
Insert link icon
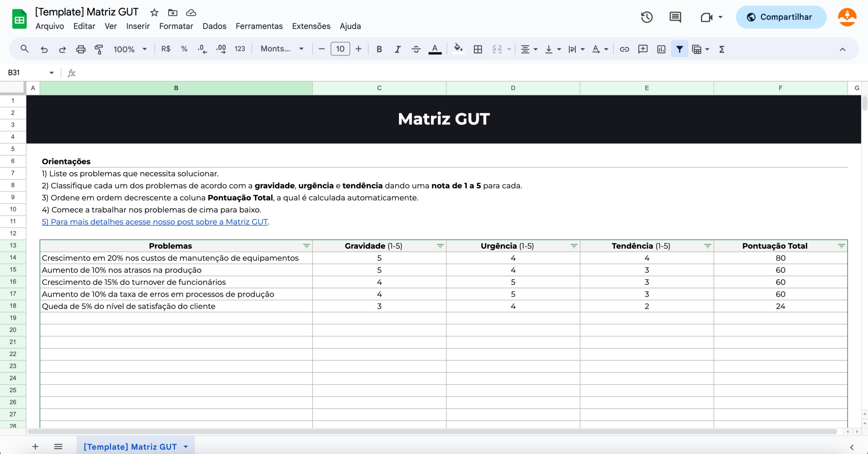pyautogui.click(x=624, y=49)
